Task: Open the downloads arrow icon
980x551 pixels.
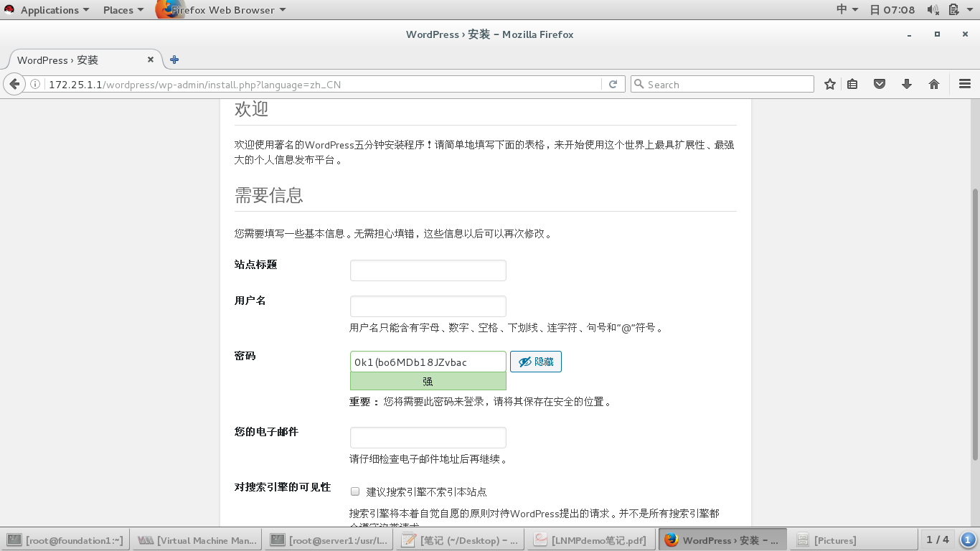Action: (907, 84)
